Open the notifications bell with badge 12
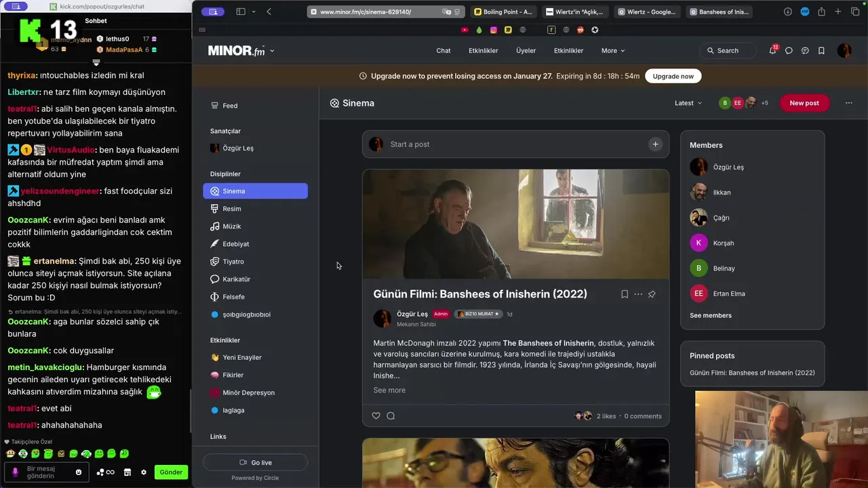This screenshot has width=868, height=488. [x=772, y=50]
